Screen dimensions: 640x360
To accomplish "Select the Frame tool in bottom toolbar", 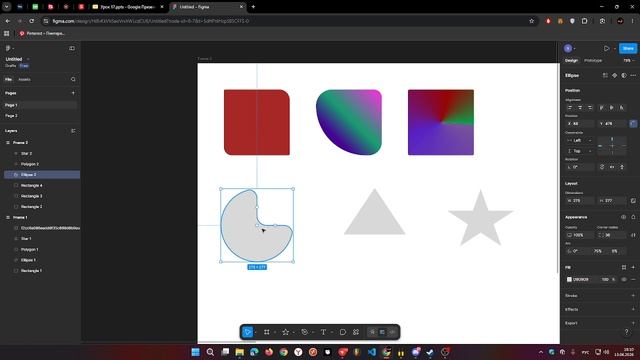I will click(x=267, y=332).
